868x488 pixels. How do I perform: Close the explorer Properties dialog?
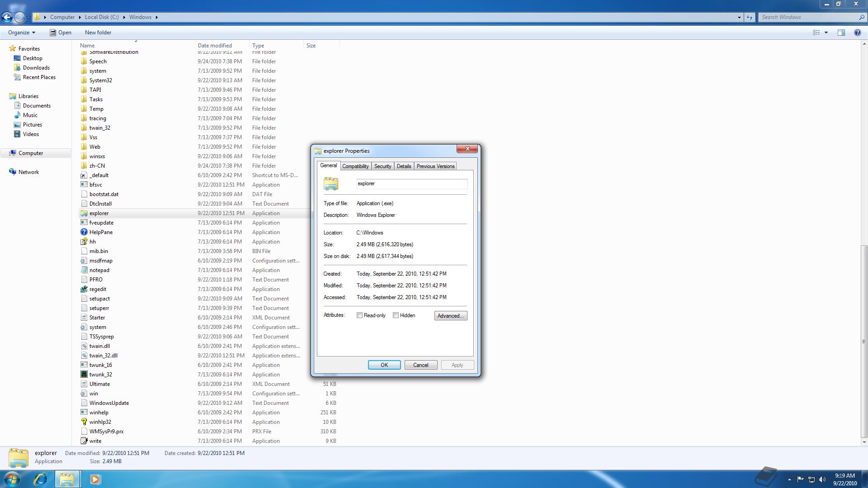[467, 149]
